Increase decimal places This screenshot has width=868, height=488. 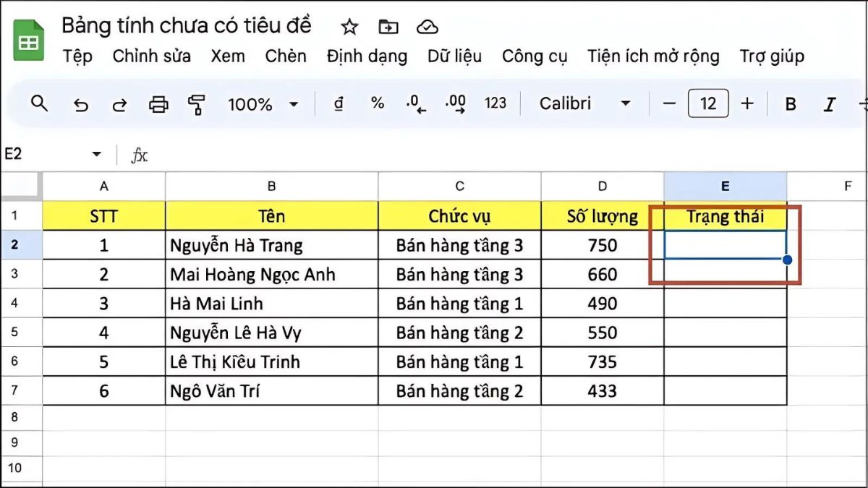click(x=456, y=104)
